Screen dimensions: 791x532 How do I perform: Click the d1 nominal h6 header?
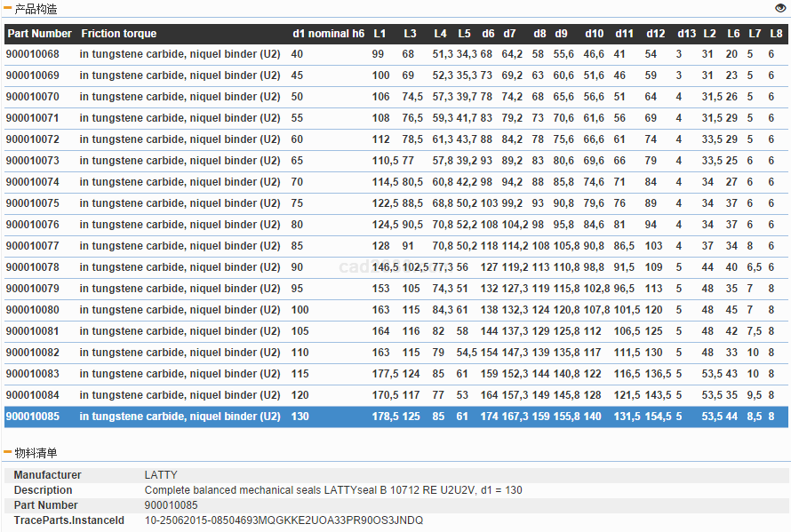[328, 34]
